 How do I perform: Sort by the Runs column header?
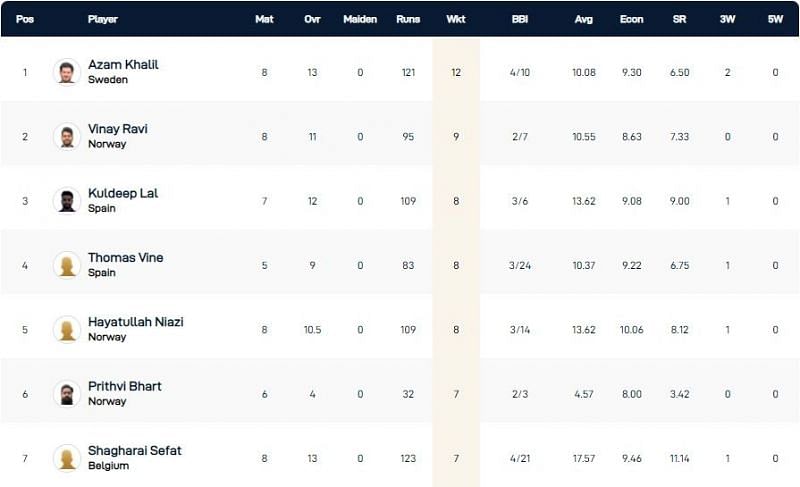click(x=408, y=19)
